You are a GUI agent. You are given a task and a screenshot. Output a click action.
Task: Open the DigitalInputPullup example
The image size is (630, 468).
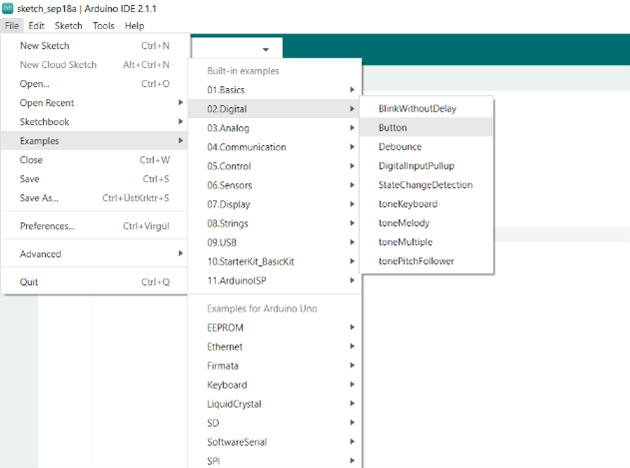tap(426, 166)
